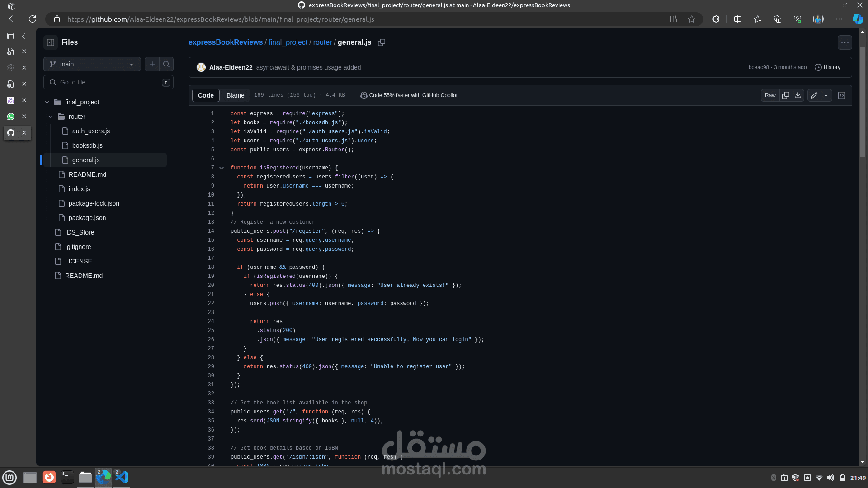Screen dimensions: 868x488
Task: Open the main branch dropdown
Action: [92, 64]
